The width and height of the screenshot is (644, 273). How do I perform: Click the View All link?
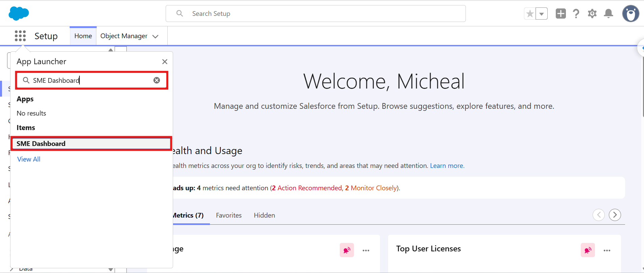tap(29, 159)
